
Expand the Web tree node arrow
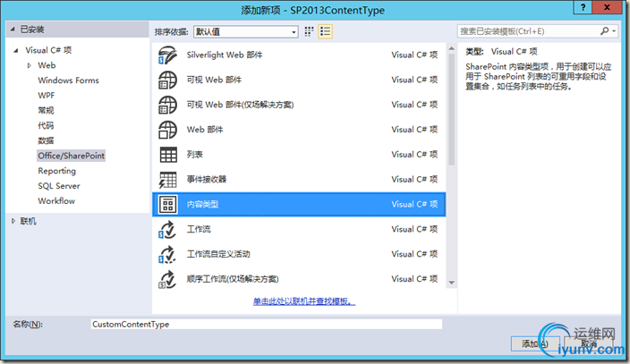click(x=29, y=65)
